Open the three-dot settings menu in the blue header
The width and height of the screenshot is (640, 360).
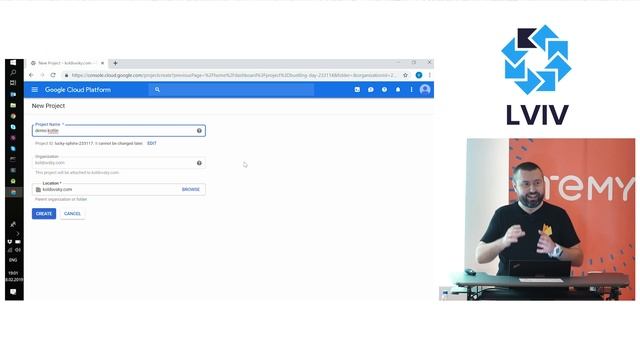click(x=411, y=89)
